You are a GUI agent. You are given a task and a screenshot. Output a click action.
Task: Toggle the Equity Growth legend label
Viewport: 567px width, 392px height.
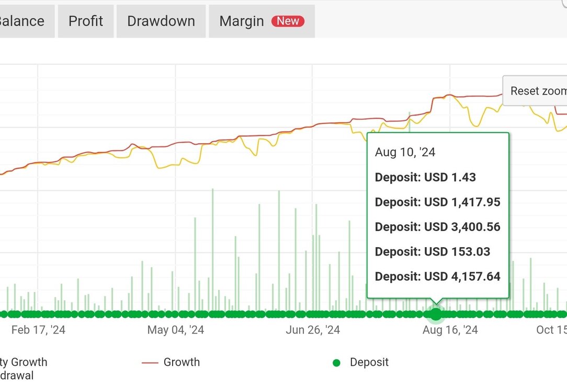24,362
